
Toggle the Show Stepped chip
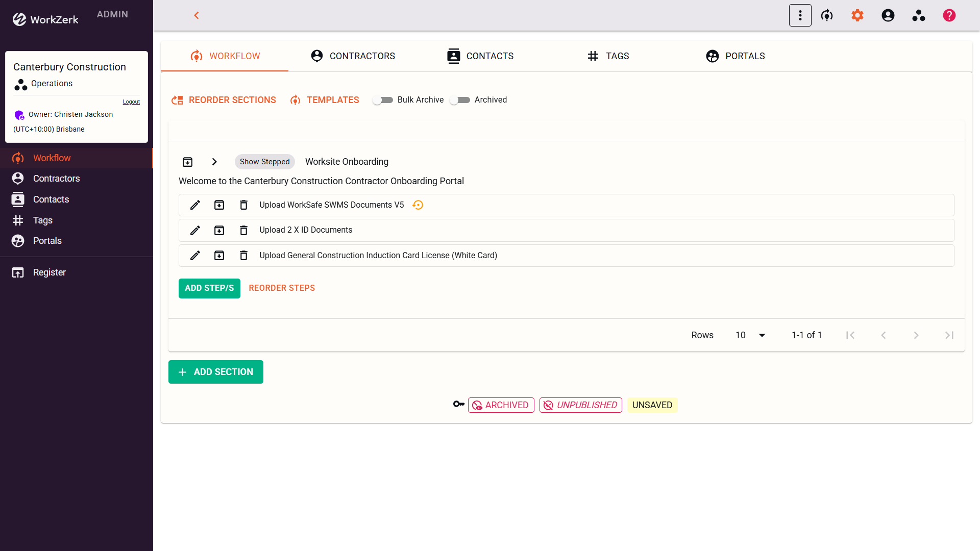pos(264,162)
